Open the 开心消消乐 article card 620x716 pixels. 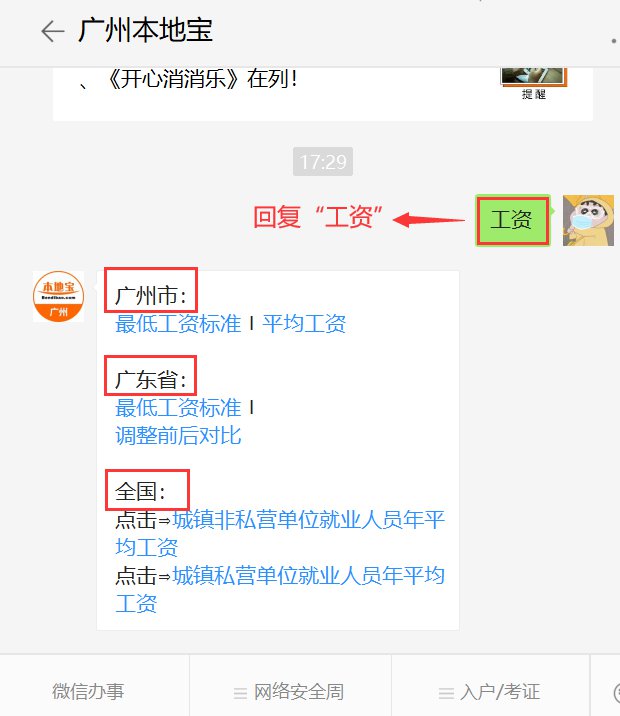click(x=323, y=94)
